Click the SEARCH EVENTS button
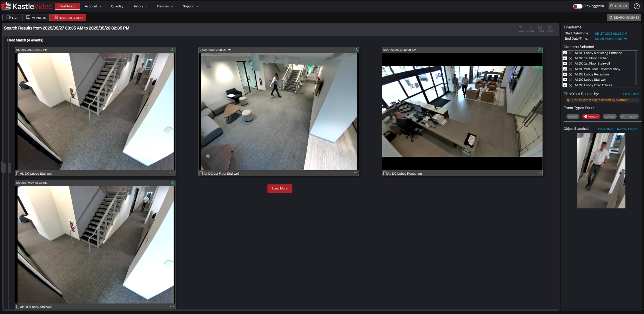The width and height of the screenshot is (644, 314). 624,18
